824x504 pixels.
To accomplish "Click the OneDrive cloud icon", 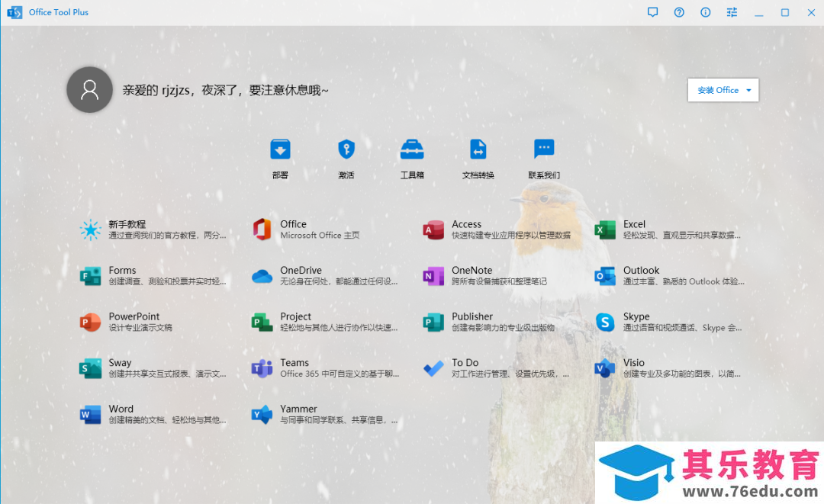I will [x=262, y=275].
